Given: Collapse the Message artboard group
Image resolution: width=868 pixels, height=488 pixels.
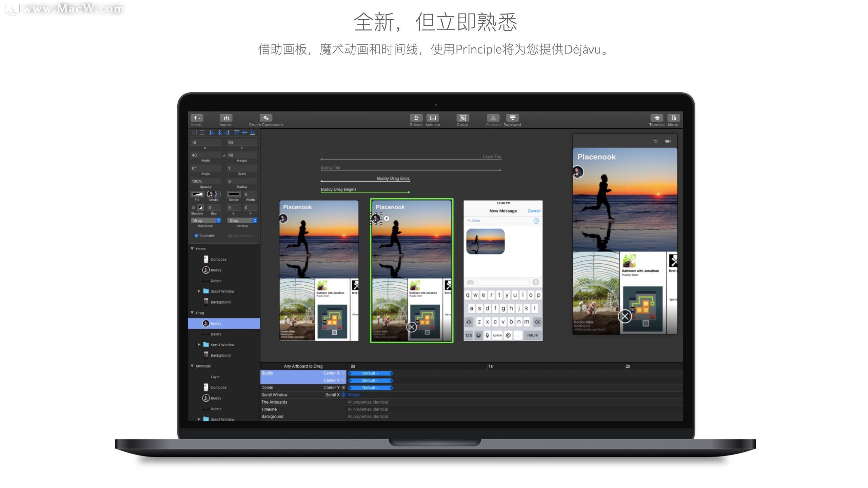Looking at the screenshot, I should point(192,366).
